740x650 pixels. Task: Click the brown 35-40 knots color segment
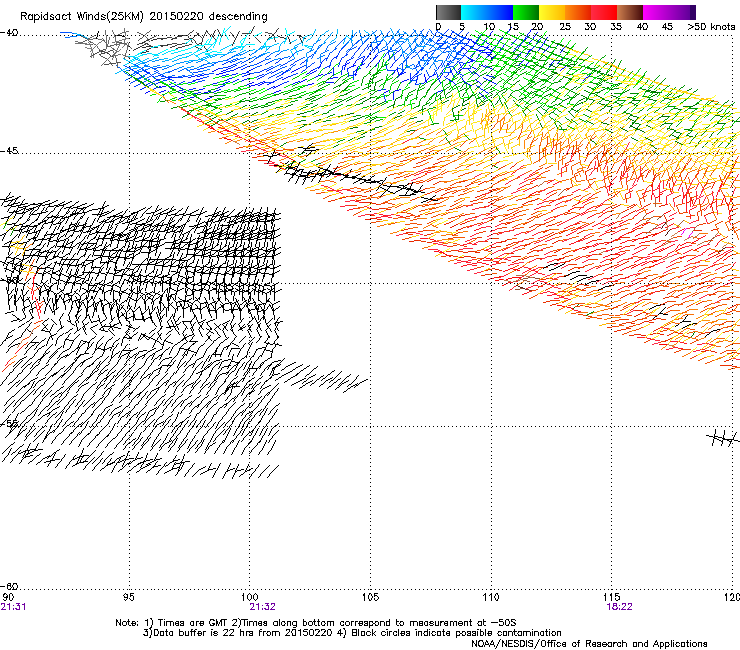[x=630, y=12]
